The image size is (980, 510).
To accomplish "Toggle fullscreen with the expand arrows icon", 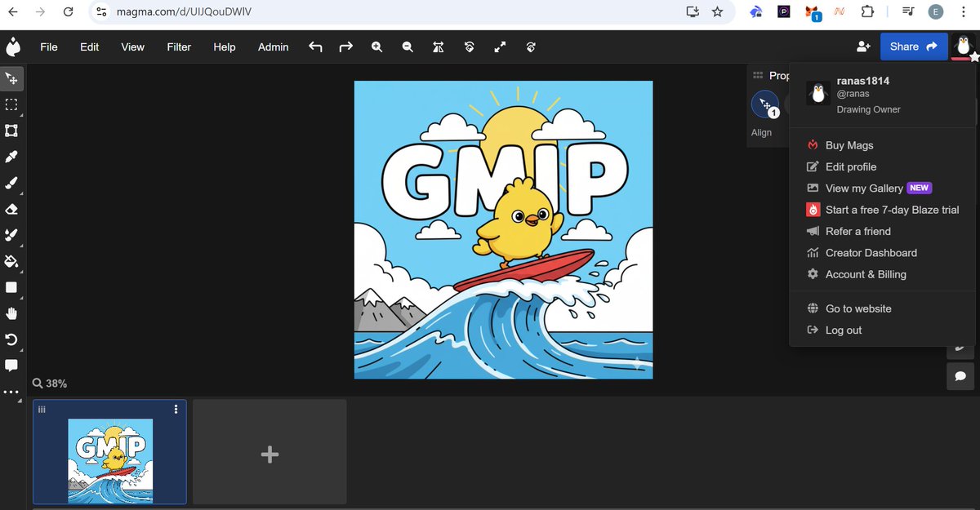I will pos(500,47).
